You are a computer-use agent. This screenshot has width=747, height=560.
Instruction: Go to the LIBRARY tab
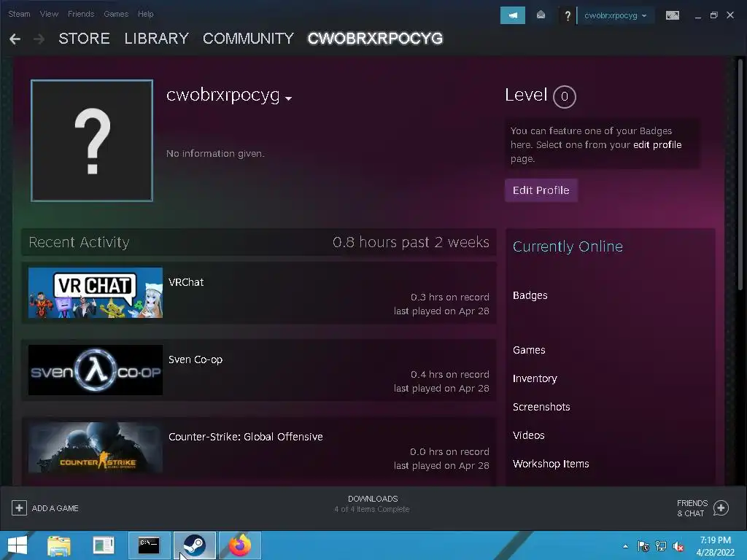point(156,39)
